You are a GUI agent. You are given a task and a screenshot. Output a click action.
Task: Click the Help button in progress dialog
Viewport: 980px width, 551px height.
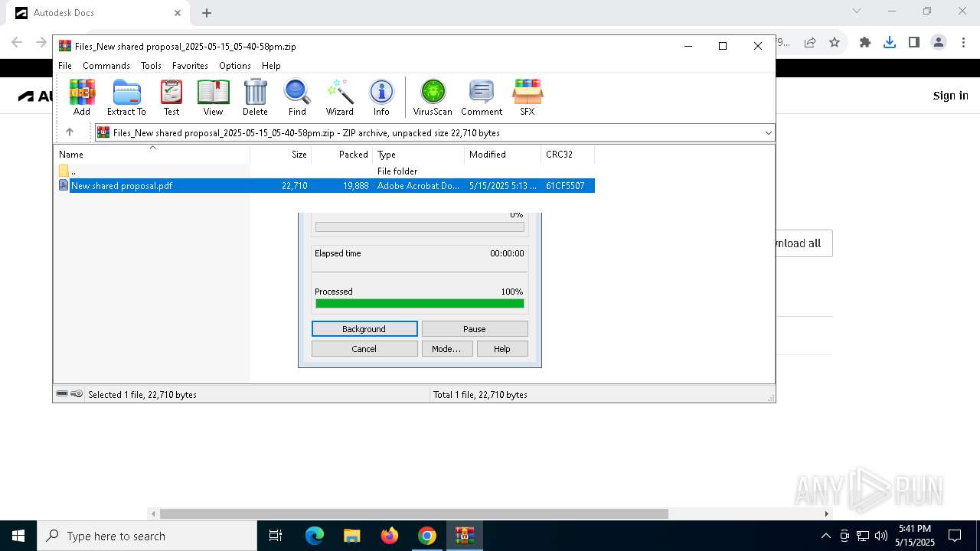[502, 349]
